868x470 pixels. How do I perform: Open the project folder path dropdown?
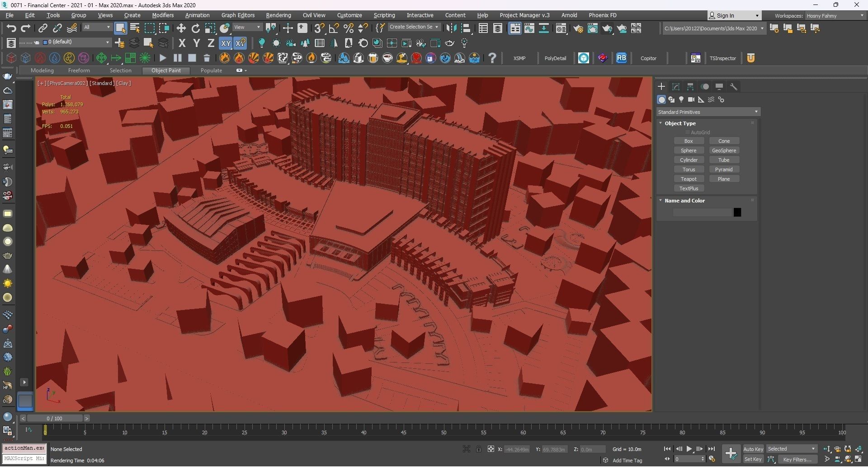714,28
